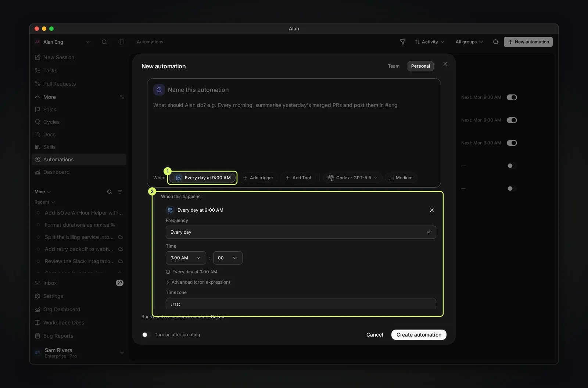Search sessions in Mine section
The image size is (588, 388).
tap(110, 192)
